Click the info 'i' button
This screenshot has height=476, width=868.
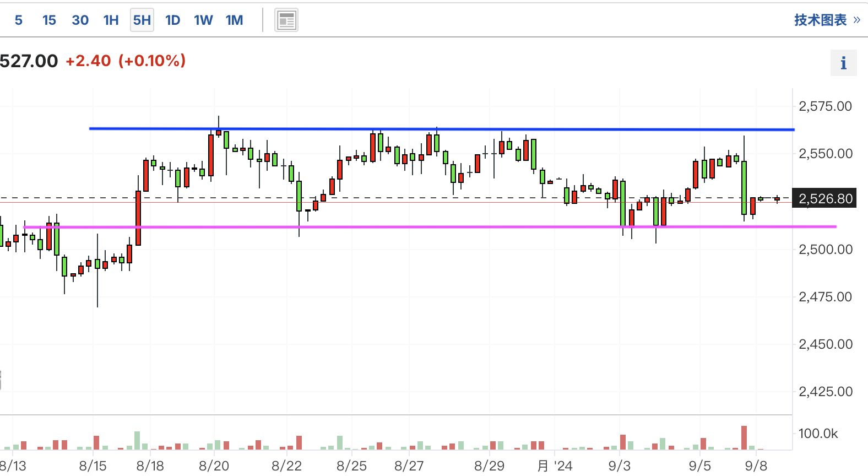click(x=843, y=63)
